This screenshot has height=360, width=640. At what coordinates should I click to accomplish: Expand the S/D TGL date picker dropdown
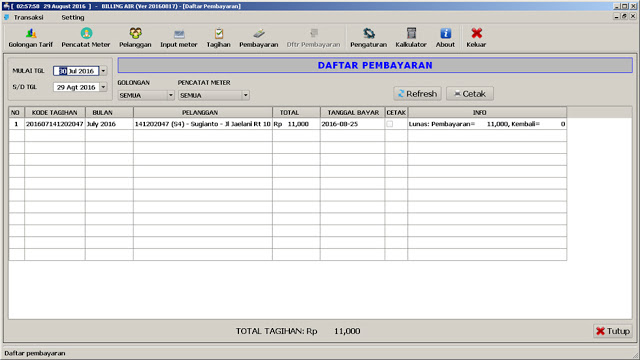[x=103, y=87]
